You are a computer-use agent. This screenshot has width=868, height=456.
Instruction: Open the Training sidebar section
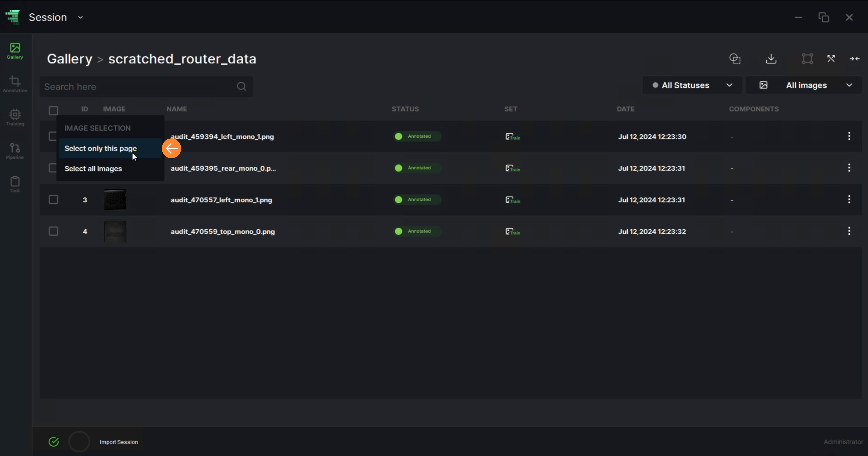pyautogui.click(x=15, y=117)
